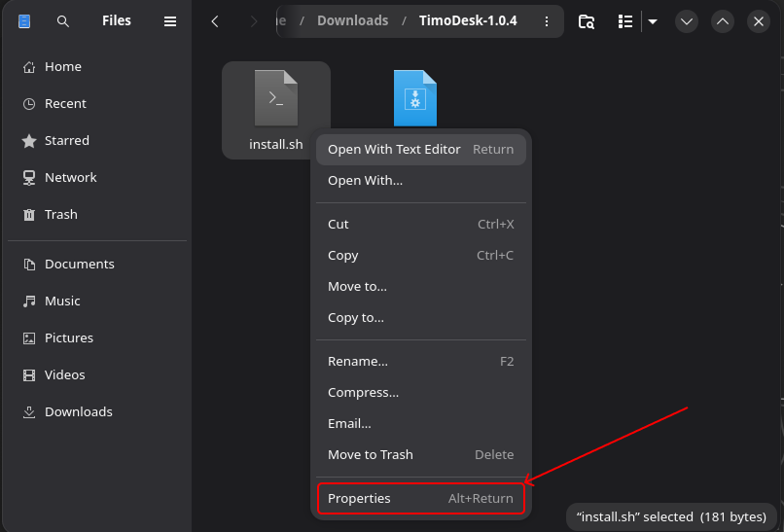Click Downloads in the path bar
This screenshot has height=532, width=784.
click(352, 21)
